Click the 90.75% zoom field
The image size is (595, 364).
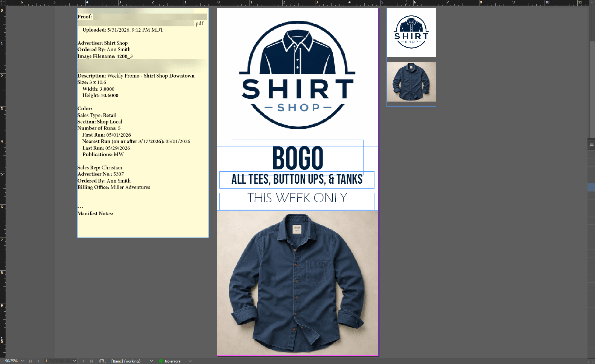coord(11,361)
